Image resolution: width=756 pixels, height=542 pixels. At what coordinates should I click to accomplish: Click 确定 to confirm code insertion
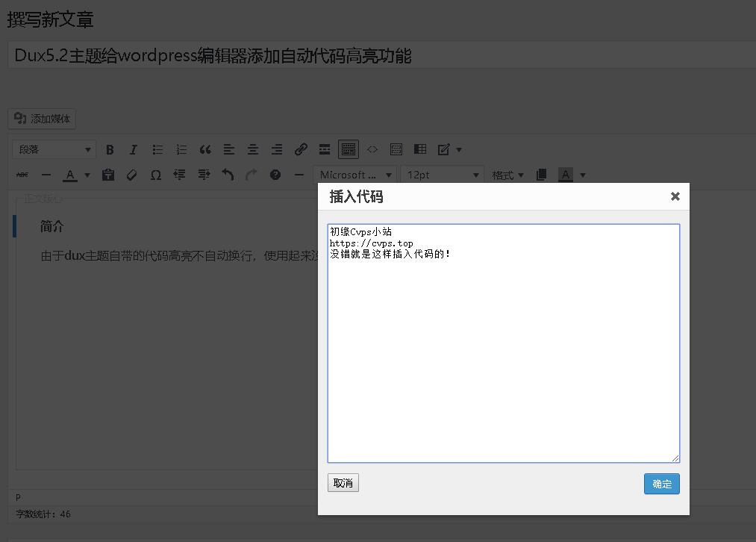click(661, 484)
